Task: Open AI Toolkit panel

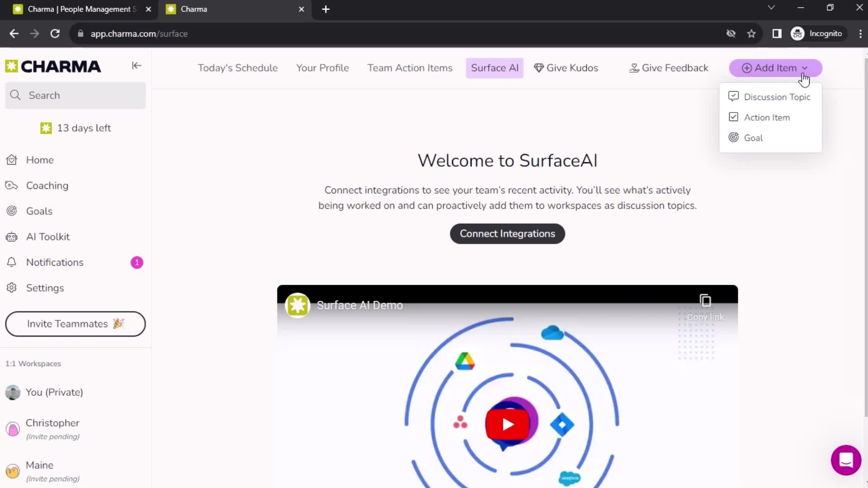Action: 47,237
